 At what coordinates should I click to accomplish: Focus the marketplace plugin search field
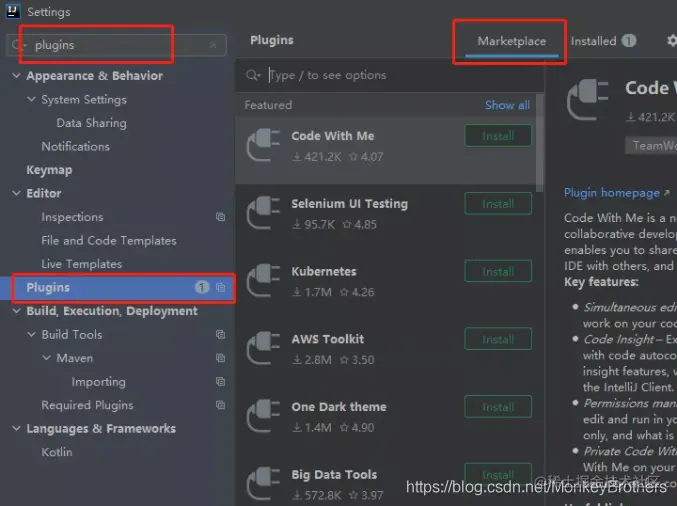click(x=389, y=75)
